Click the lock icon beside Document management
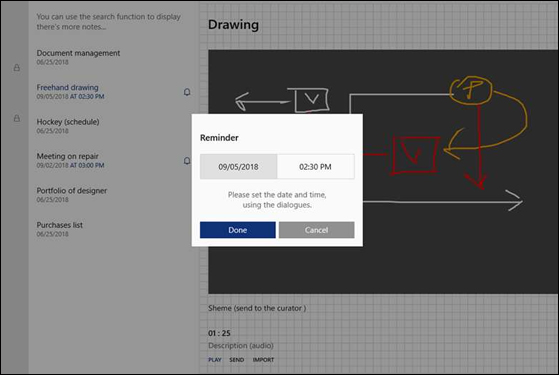Screen dimensions: 559x375 point(17,67)
